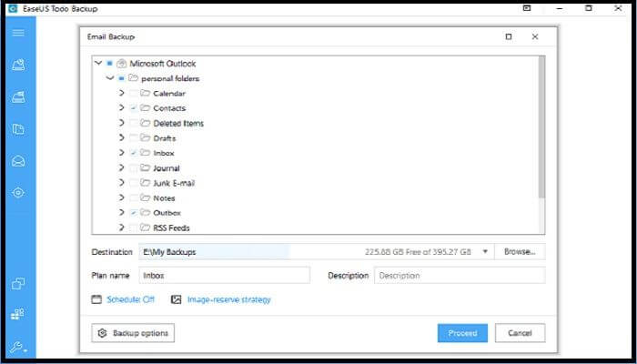Open the Schedule: Off link

131,299
